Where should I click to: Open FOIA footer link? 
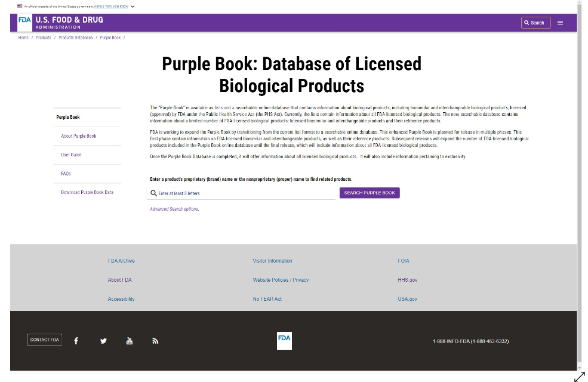click(x=404, y=261)
